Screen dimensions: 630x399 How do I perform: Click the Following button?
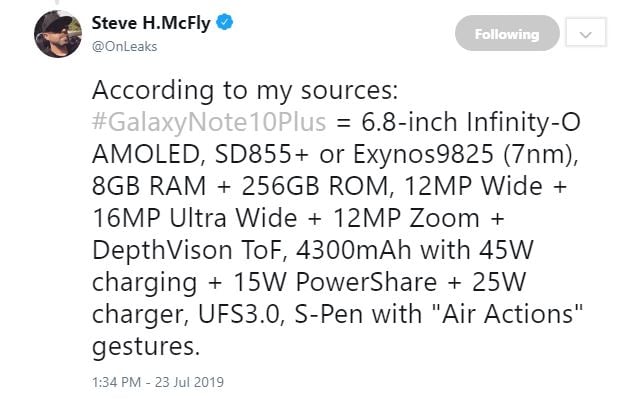coord(507,33)
